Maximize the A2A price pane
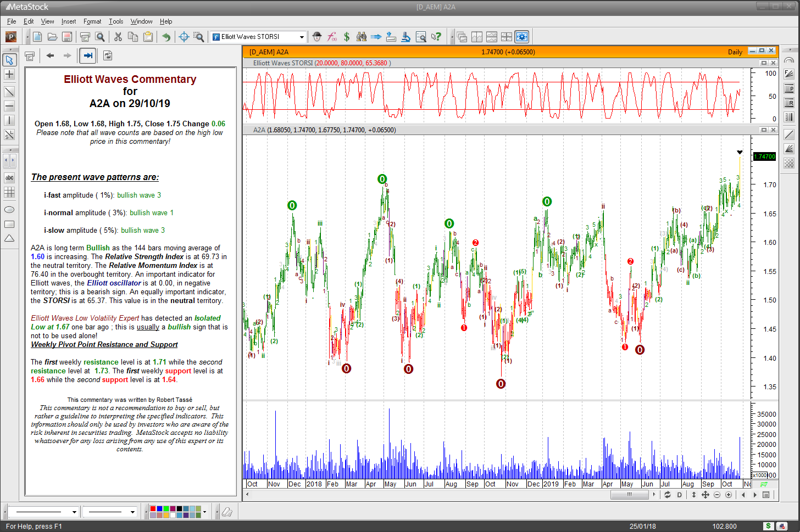This screenshot has height=532, width=800. click(764, 130)
